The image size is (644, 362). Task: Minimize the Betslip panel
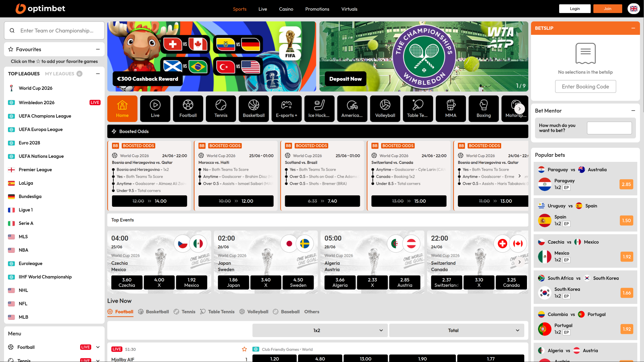click(633, 28)
